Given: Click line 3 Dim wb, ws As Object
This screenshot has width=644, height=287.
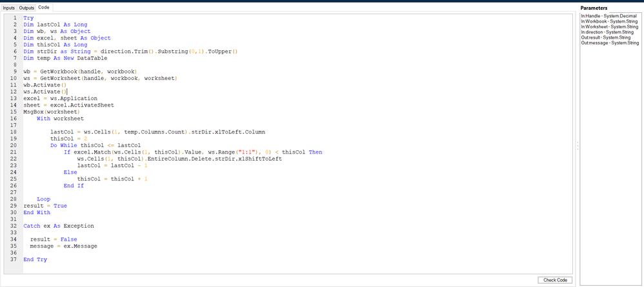Looking at the screenshot, I should click(x=57, y=31).
